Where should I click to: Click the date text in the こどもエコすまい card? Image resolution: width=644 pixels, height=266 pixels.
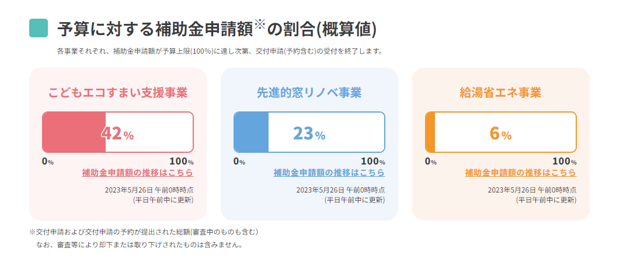pyautogui.click(x=149, y=190)
